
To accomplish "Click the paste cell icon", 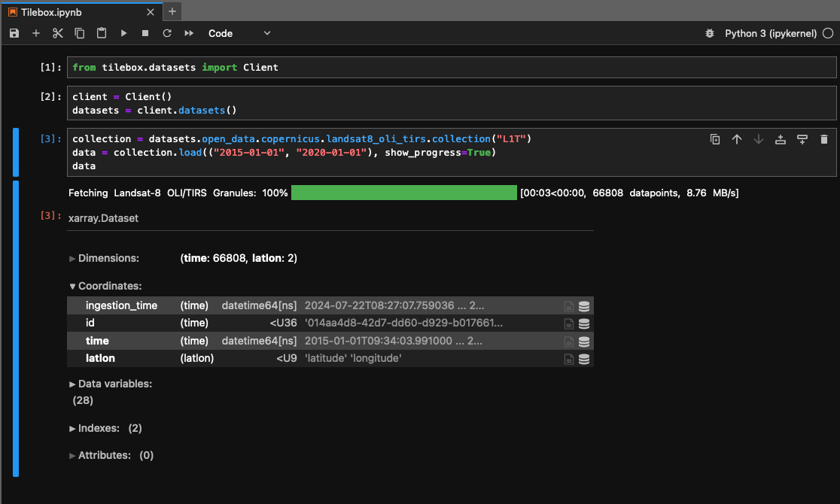I will click(x=102, y=33).
